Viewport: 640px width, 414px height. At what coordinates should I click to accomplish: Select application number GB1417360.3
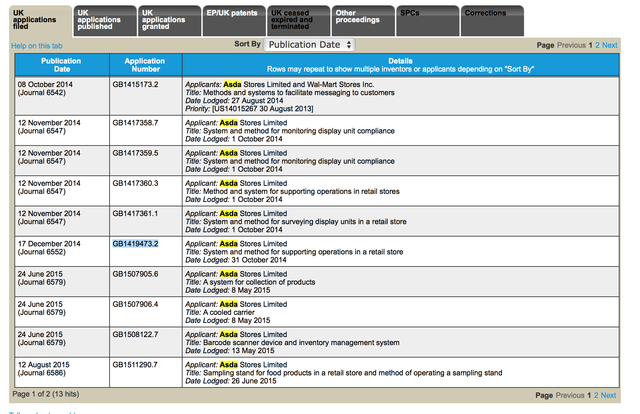click(x=136, y=183)
